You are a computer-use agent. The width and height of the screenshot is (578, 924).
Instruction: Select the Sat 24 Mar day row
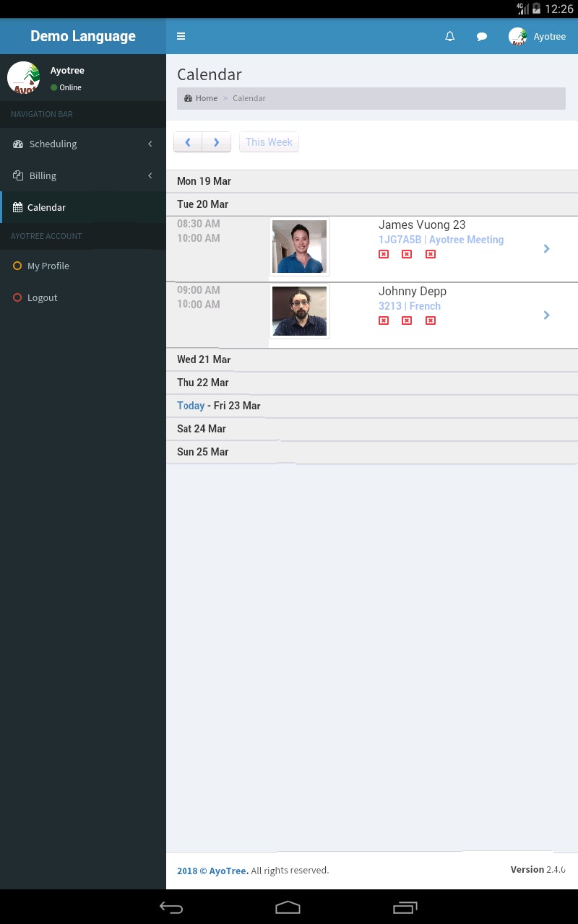point(372,429)
